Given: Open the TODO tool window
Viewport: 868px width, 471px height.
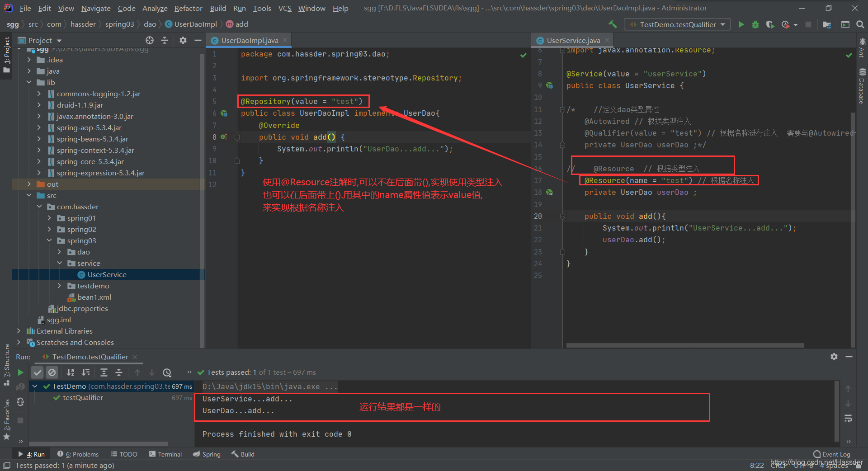Looking at the screenshot, I should pos(124,454).
